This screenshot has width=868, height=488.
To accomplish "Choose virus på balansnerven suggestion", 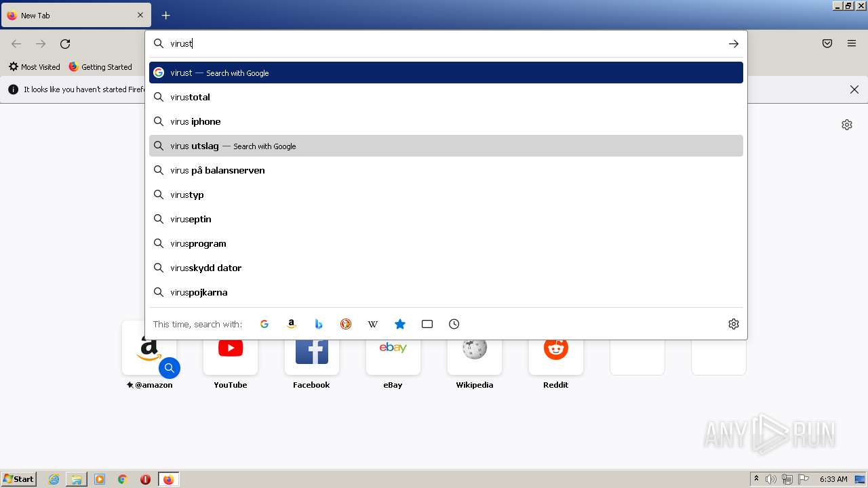I will click(446, 170).
